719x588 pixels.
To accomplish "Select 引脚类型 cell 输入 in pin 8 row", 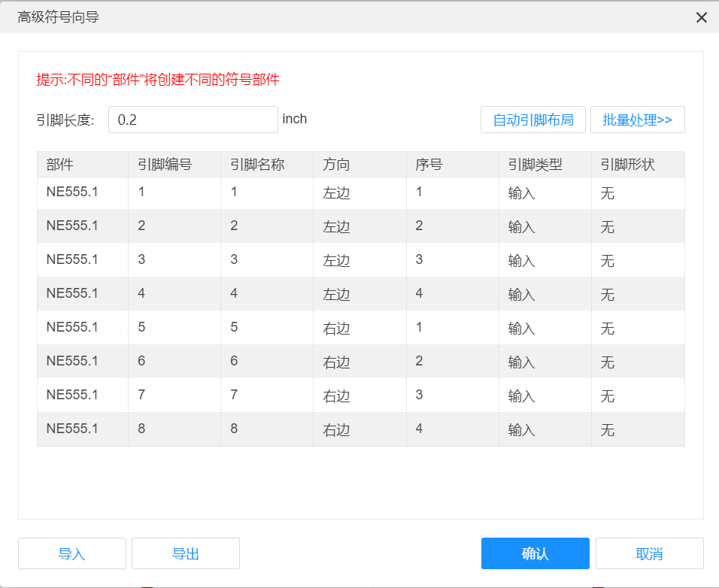I will click(x=545, y=429).
